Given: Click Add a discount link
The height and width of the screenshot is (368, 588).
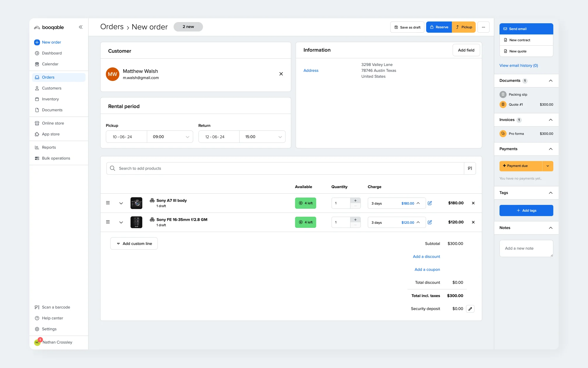Looking at the screenshot, I should coord(426,257).
